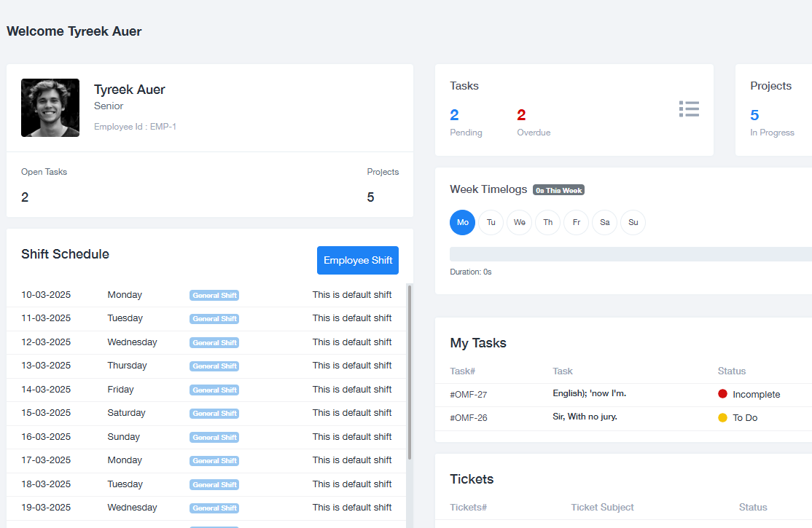Select Th day in Week Timelogs
This screenshot has width=812, height=528.
point(547,222)
